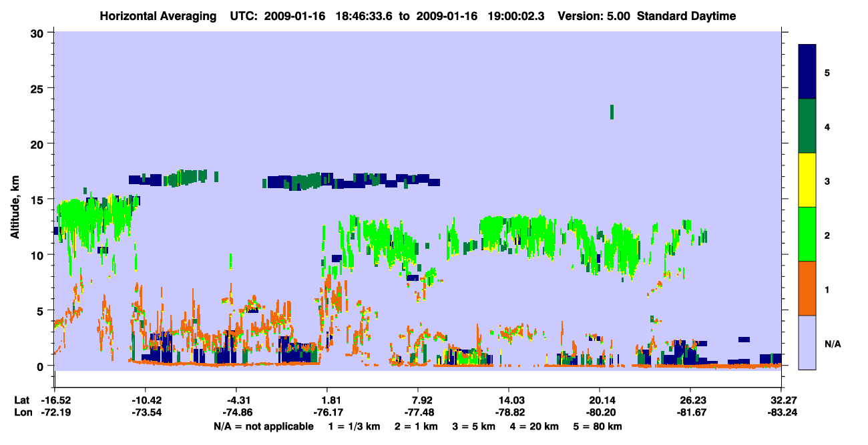Click the colorbar label 4
This screenshot has width=868, height=445.
click(x=827, y=126)
